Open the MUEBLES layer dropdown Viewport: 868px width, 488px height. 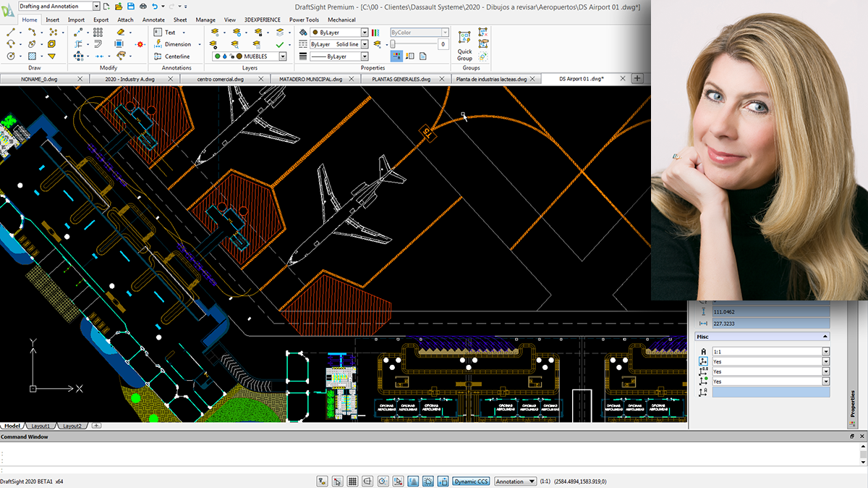[282, 56]
